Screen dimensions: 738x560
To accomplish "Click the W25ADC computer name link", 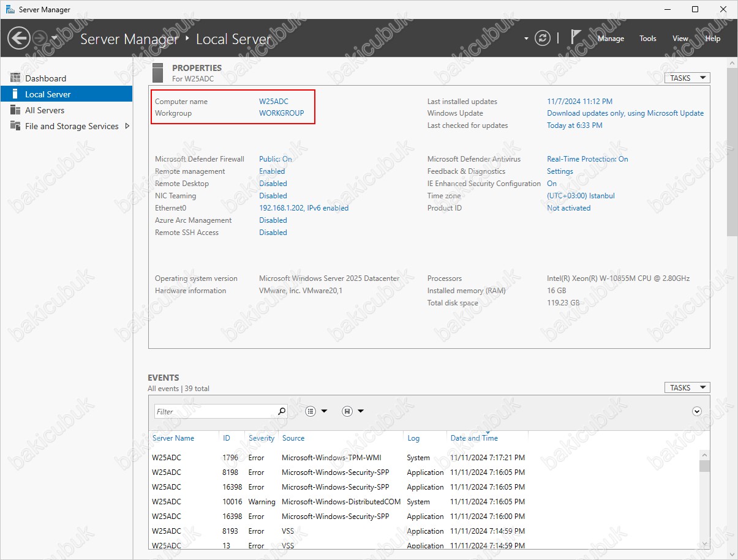I will (x=273, y=102).
